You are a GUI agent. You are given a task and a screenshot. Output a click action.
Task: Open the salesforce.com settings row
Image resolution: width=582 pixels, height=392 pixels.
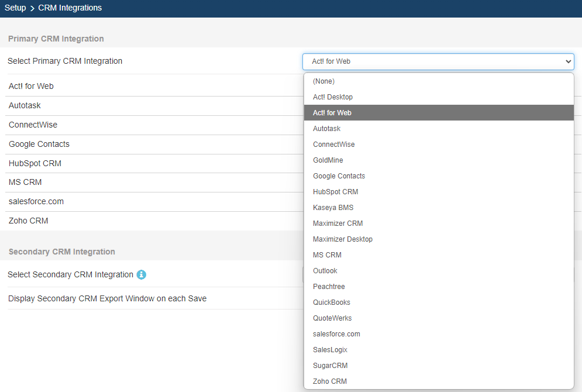coord(154,202)
